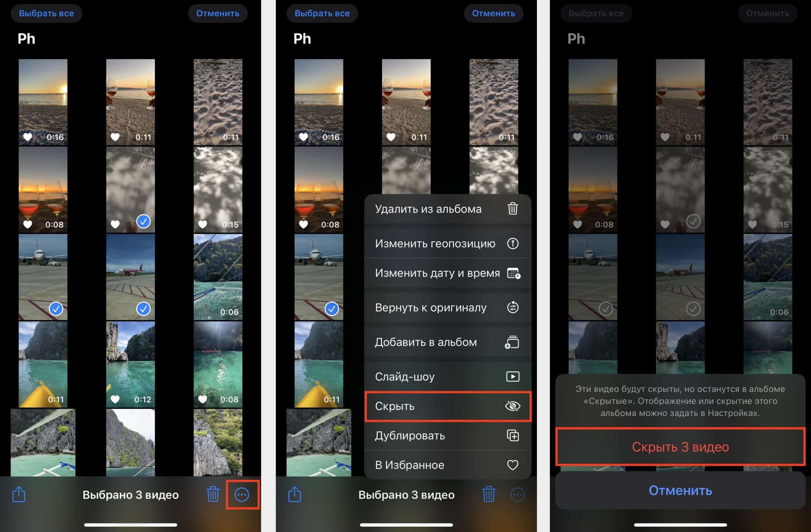Screen dimensions: 811x532
Task: Open Добавить в альбом option
Action: tap(448, 342)
